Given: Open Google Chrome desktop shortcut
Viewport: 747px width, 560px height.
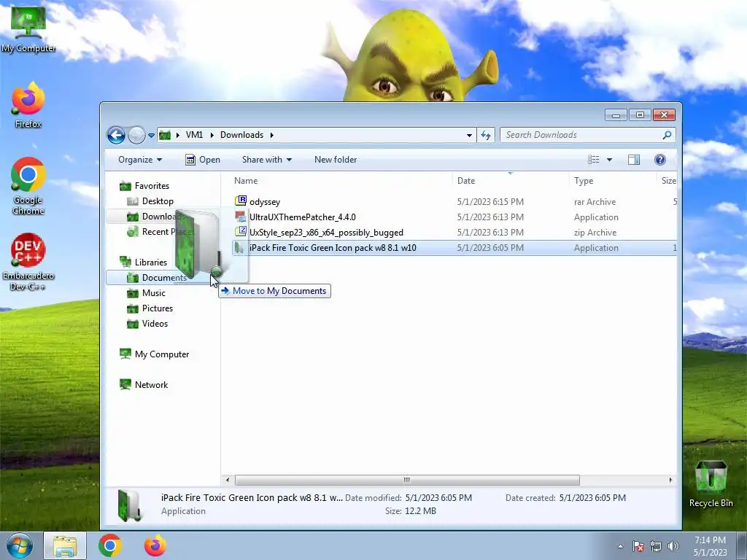Looking at the screenshot, I should (x=28, y=186).
